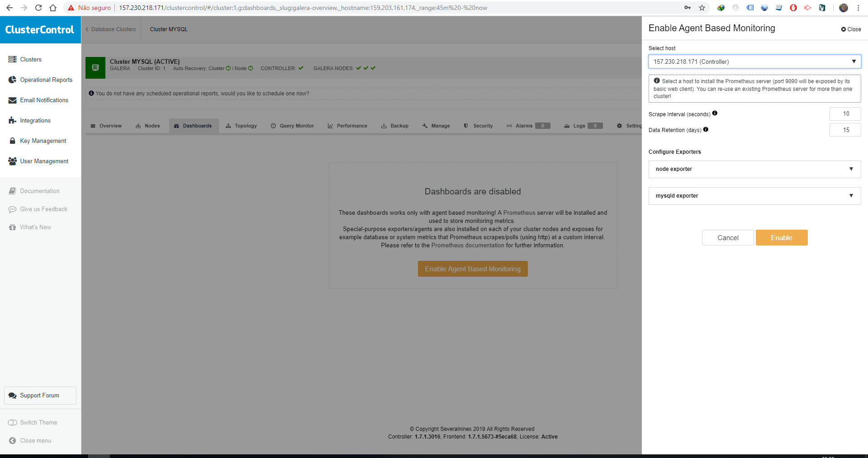Edit the Data Retention days field
The width and height of the screenshot is (868, 458).
point(845,130)
